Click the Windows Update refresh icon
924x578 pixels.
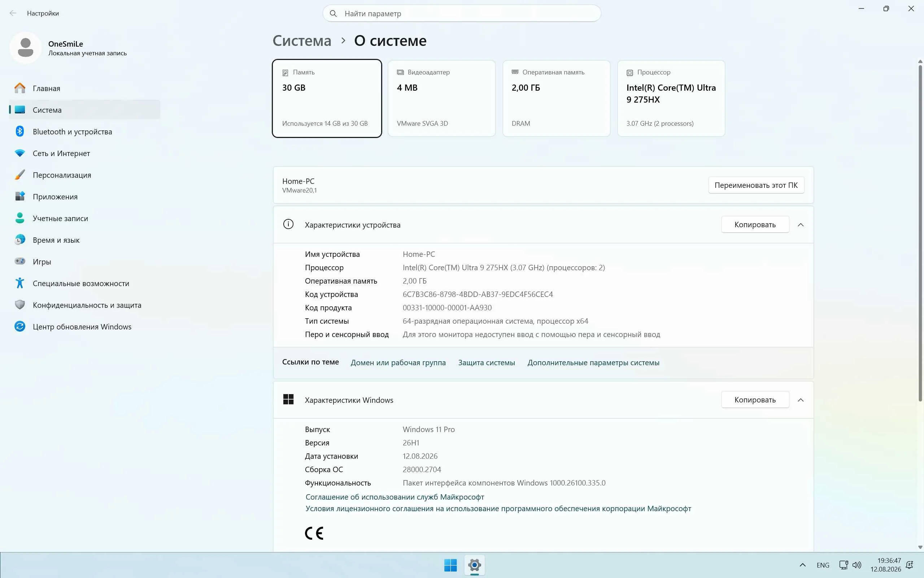click(x=20, y=327)
